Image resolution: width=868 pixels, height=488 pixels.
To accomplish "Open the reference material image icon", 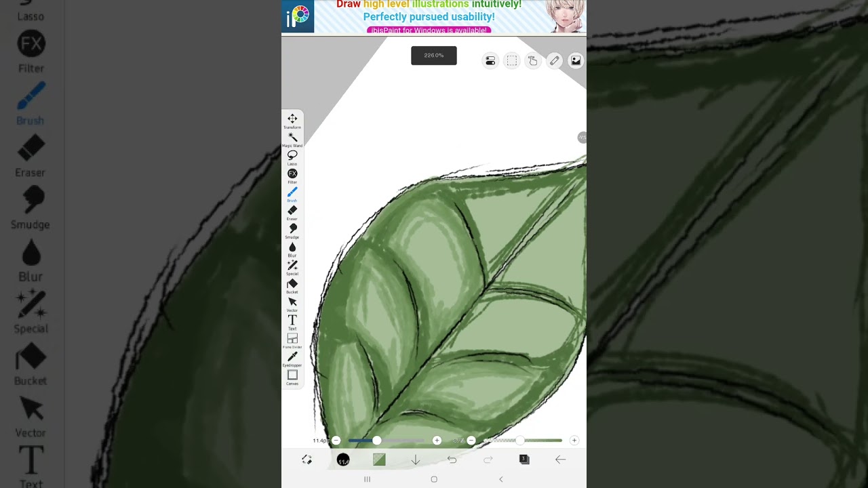I will point(576,61).
